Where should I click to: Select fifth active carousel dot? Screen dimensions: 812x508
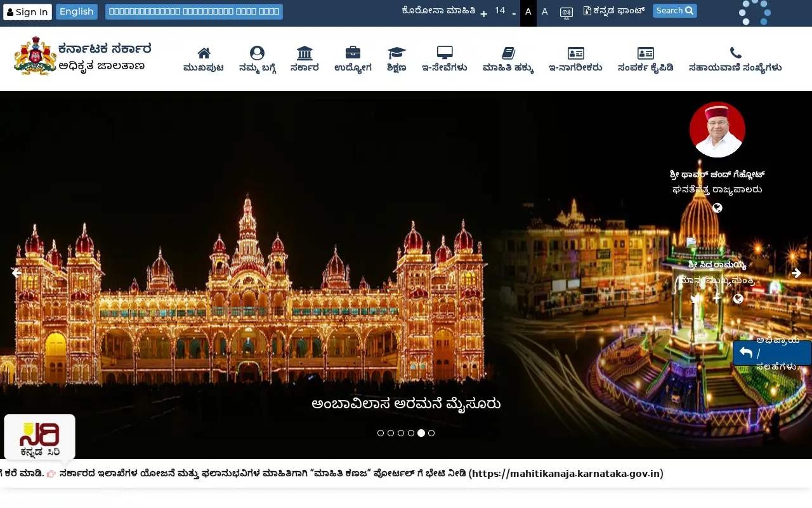point(421,433)
